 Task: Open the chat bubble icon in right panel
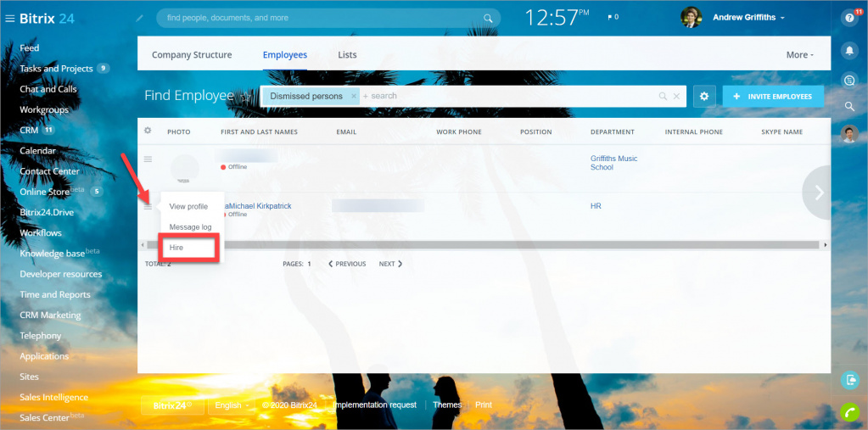click(849, 81)
